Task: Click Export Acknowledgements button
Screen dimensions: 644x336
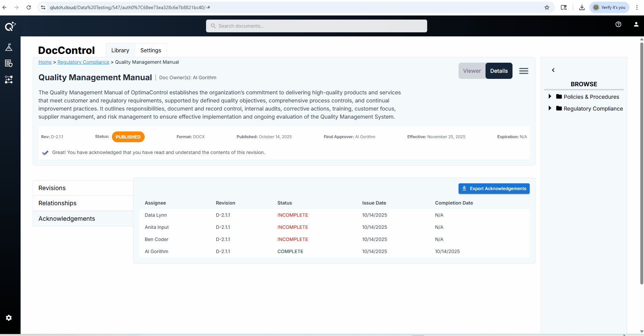Action: click(x=494, y=188)
